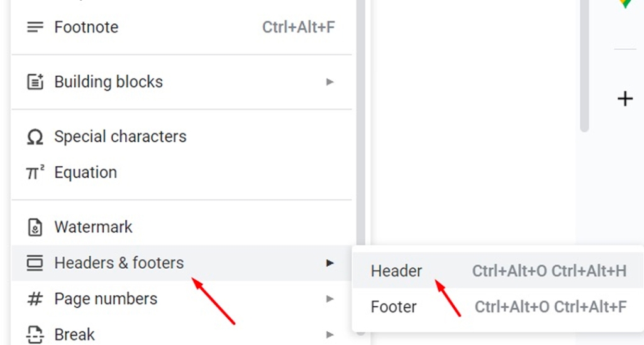Select Header from the submenu

(x=396, y=271)
